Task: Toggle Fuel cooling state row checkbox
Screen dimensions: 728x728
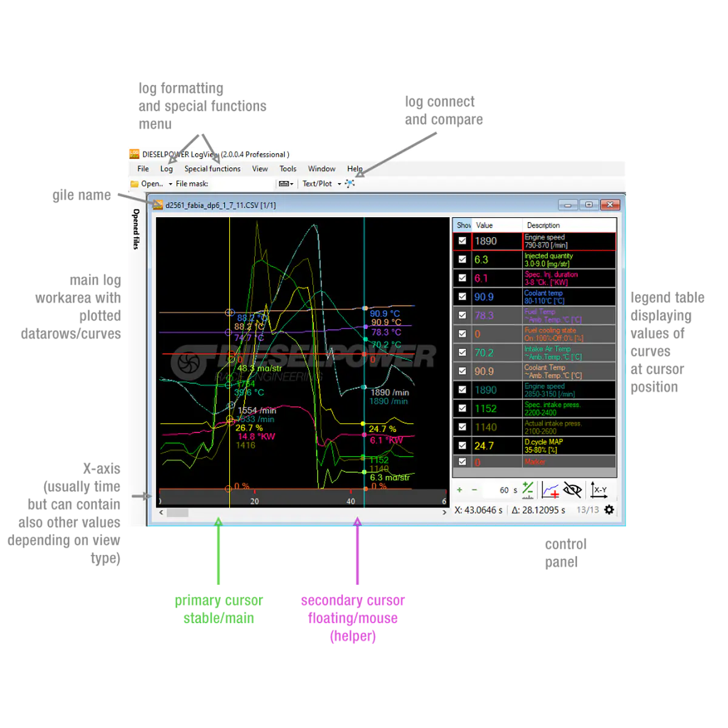Action: click(x=462, y=334)
